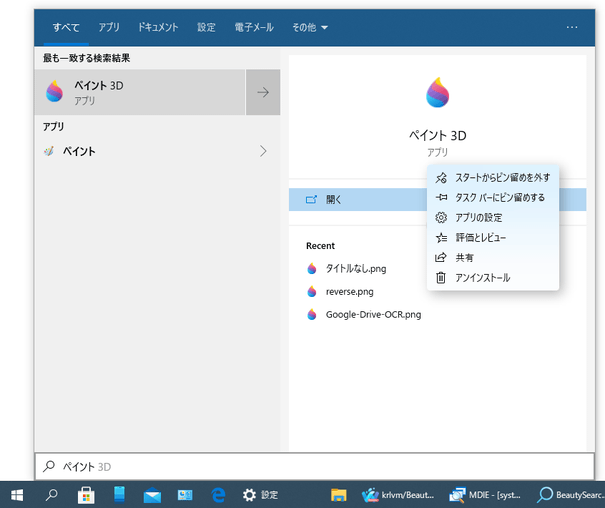605x508 pixels.
Task: Open 設定 window from taskbar
Action: (x=260, y=495)
